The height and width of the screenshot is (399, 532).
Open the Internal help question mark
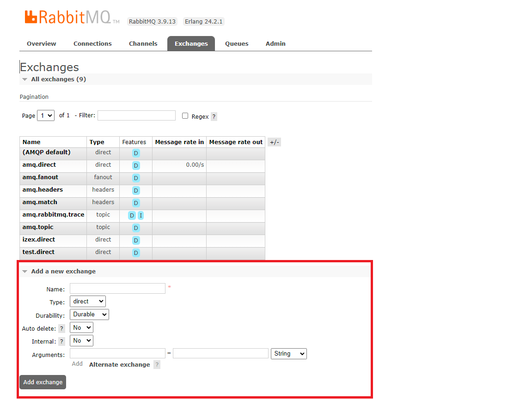click(61, 341)
